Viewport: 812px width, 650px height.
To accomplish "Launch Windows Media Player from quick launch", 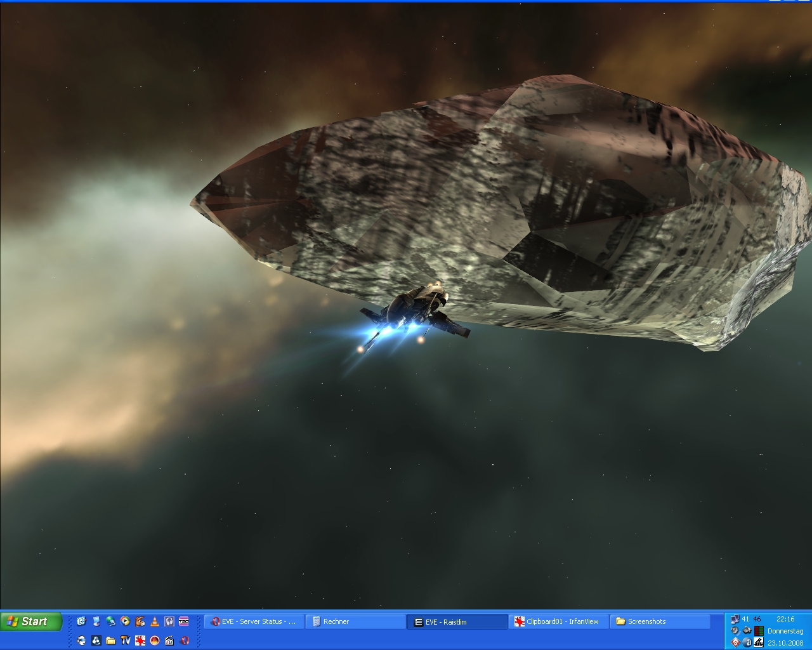I will coord(125,621).
